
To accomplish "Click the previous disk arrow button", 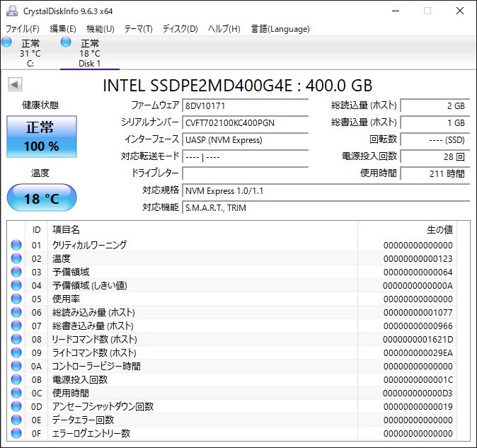I will tap(15, 84).
